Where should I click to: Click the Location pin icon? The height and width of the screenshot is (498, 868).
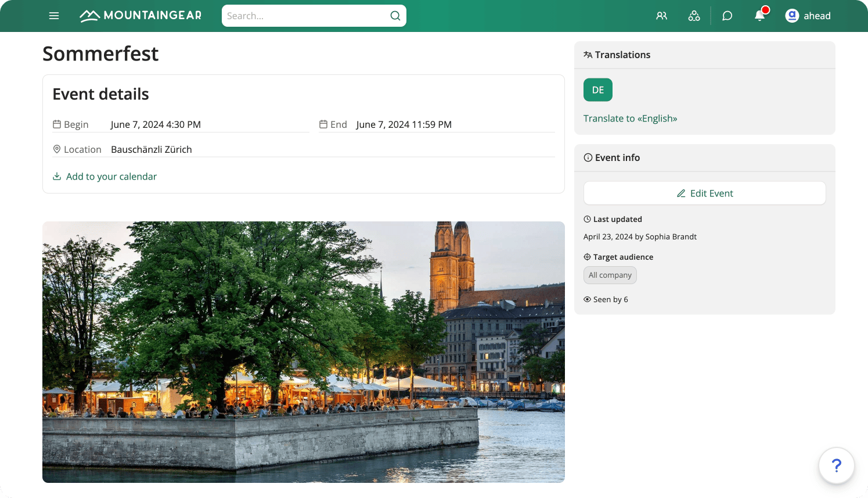[x=57, y=149]
